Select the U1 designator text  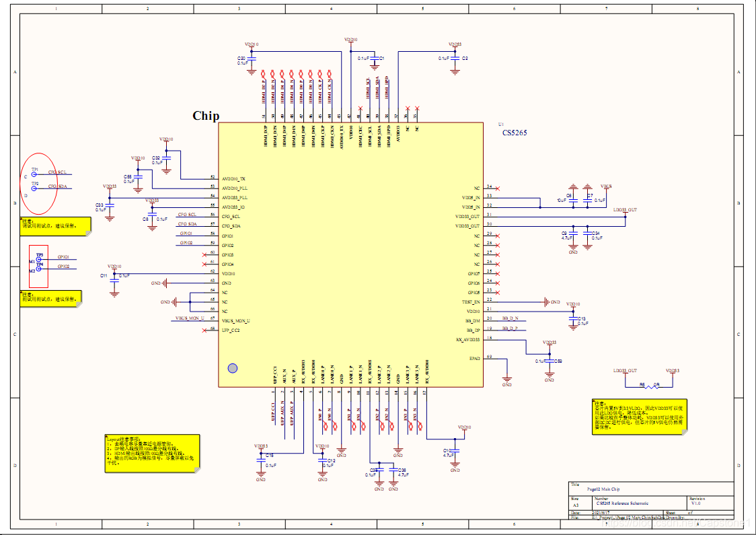(501, 124)
